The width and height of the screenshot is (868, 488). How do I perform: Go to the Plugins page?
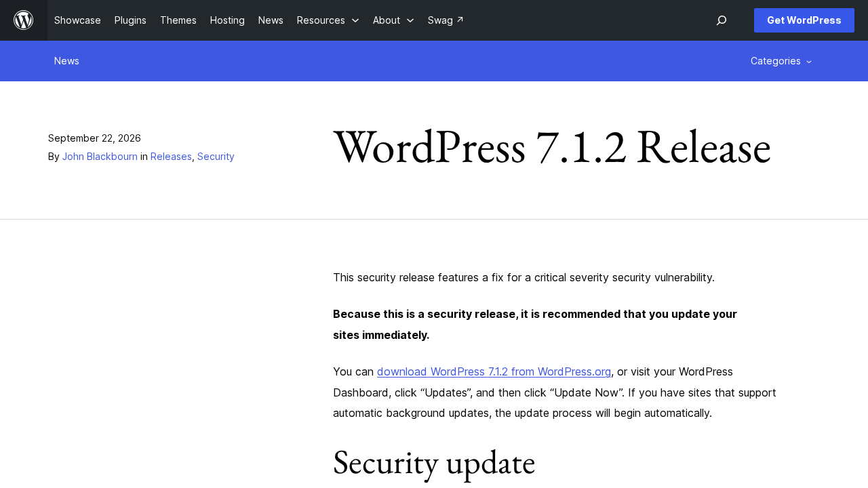(130, 20)
